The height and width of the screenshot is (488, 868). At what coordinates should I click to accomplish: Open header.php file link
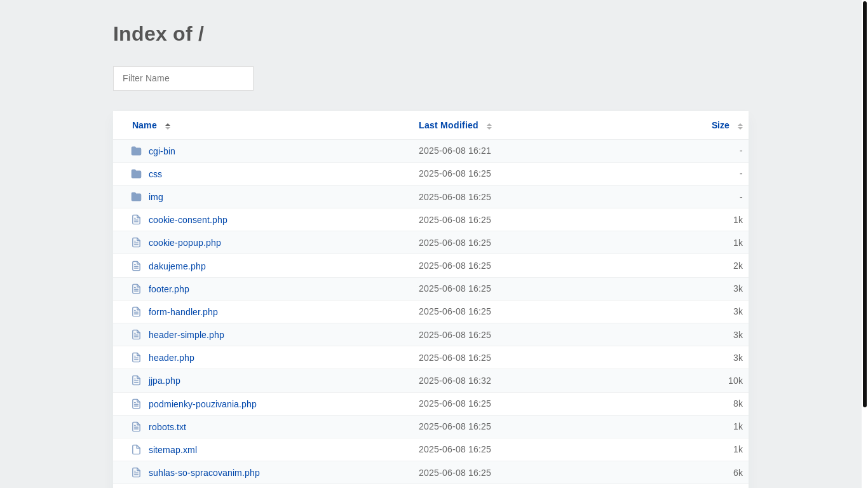(x=172, y=358)
